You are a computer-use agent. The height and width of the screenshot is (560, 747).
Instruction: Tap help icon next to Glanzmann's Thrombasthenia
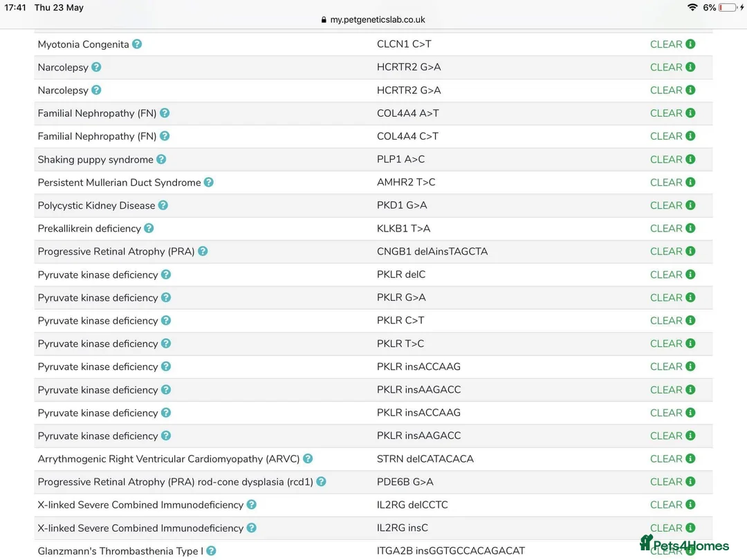[x=211, y=551]
